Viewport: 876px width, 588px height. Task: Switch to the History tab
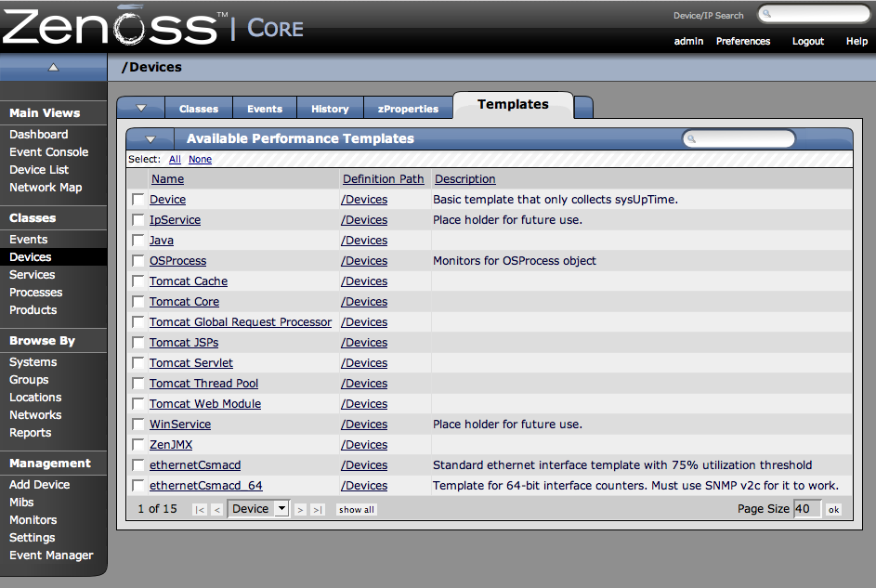330,109
